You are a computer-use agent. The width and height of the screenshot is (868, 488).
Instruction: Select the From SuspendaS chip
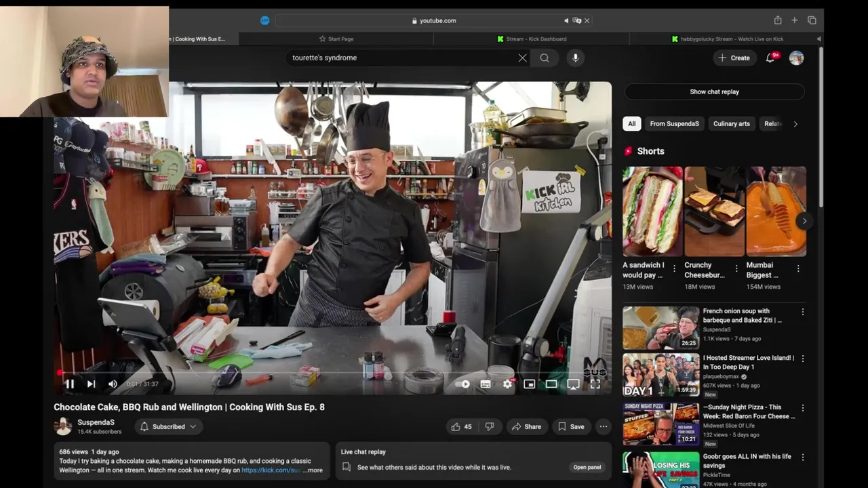674,123
